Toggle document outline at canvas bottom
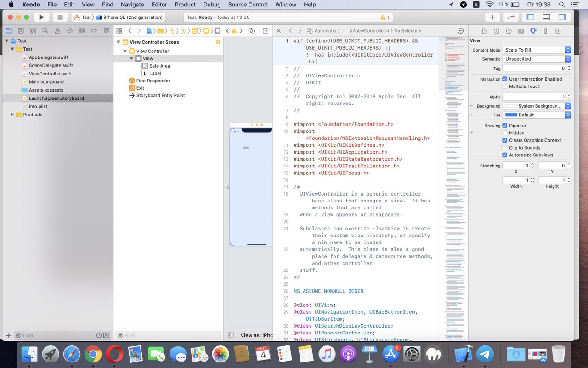Viewport: 588px width, 368px height. click(231, 335)
